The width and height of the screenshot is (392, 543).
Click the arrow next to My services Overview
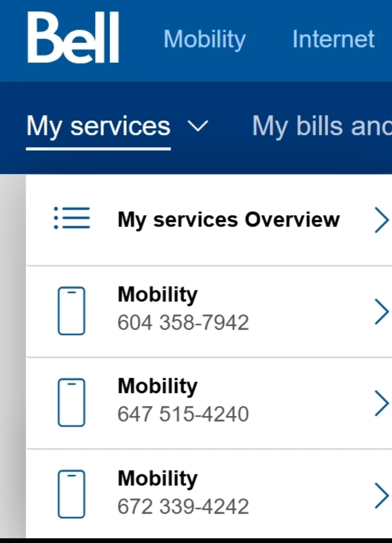[381, 220]
